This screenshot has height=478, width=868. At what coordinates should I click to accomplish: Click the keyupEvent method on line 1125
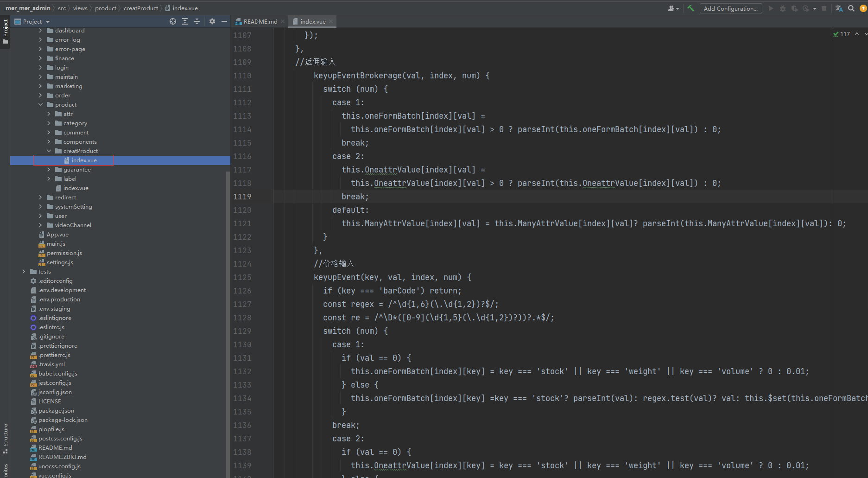pos(337,277)
